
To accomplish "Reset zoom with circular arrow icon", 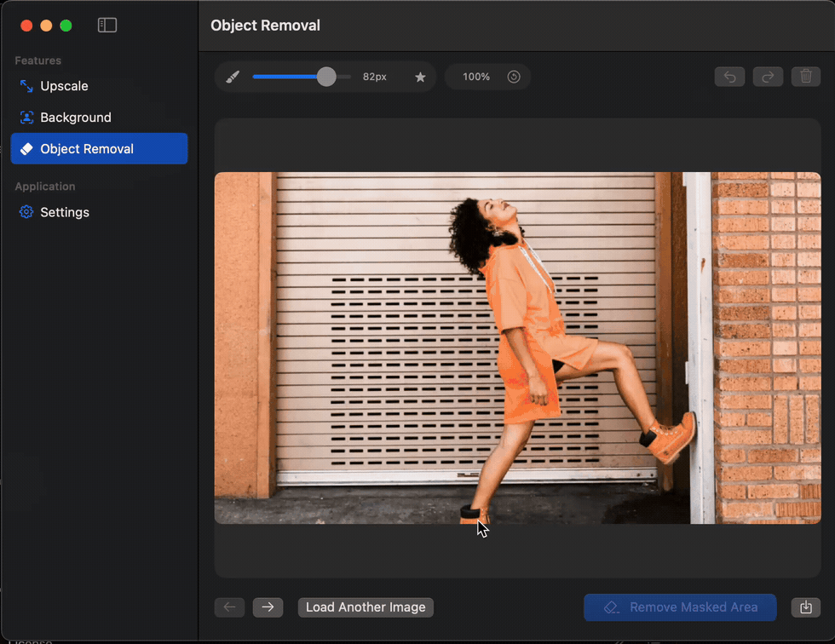I will point(513,77).
